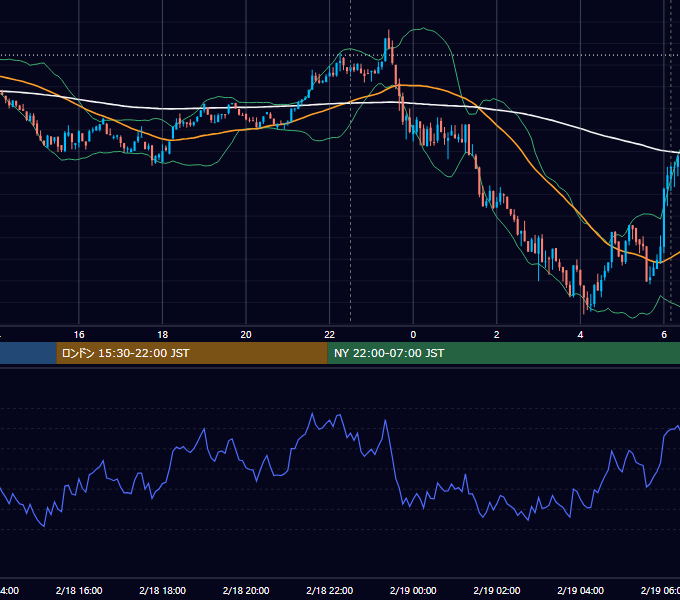This screenshot has width=680, height=600.
Task: Click the 2/18 16:00 label on indicator axis
Action: point(79,590)
